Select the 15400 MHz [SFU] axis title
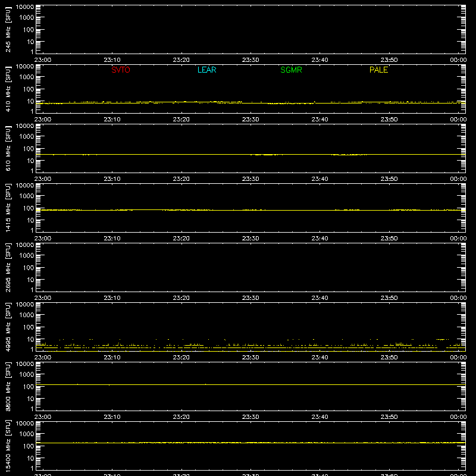Image resolution: width=476 pixels, height=476 pixels. point(8,446)
